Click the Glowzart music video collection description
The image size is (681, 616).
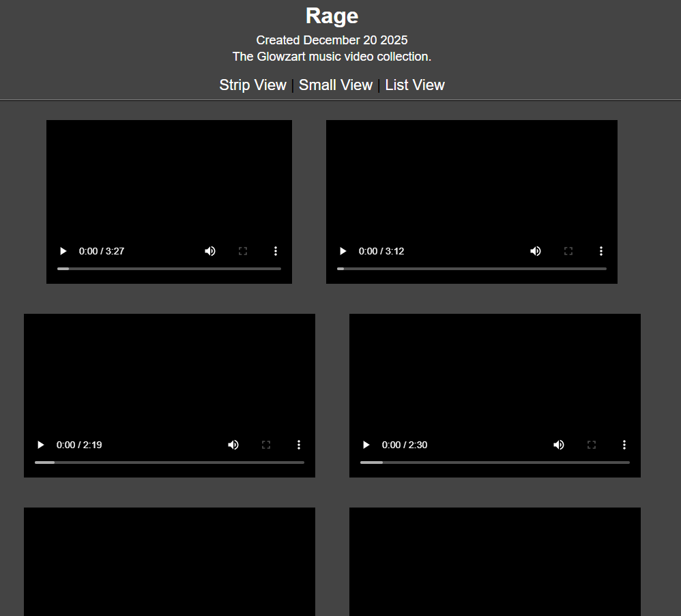(332, 57)
